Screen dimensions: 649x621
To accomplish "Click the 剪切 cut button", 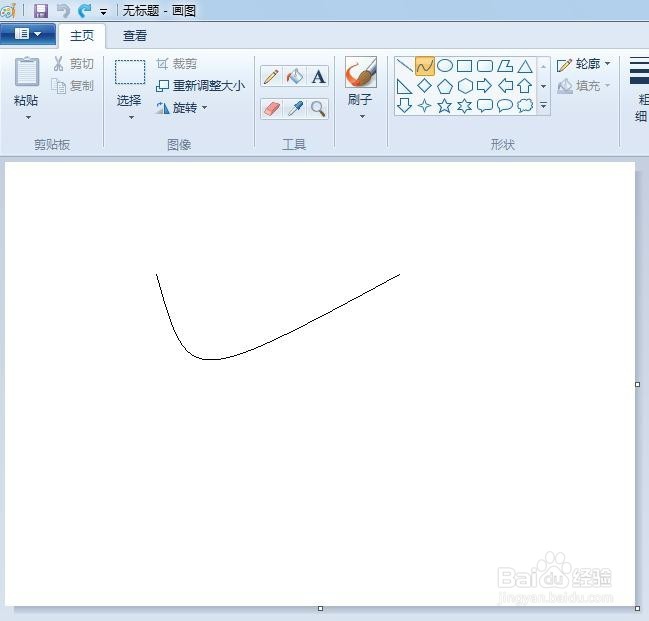I will [x=73, y=64].
